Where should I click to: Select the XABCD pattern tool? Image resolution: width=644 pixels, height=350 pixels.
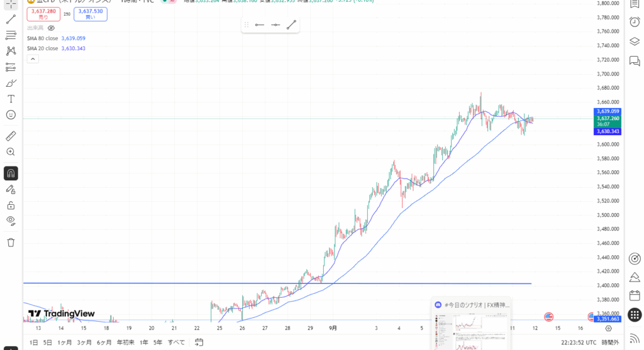(x=11, y=51)
